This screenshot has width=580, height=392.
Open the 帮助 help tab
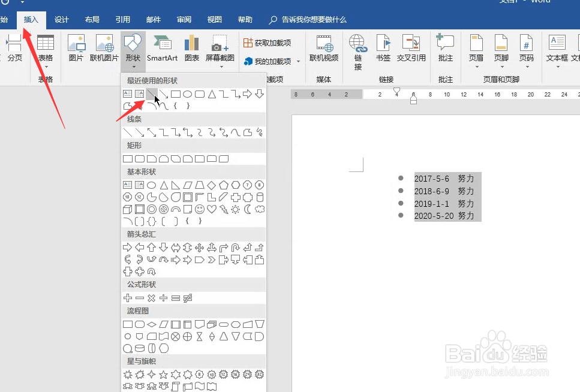tap(245, 20)
